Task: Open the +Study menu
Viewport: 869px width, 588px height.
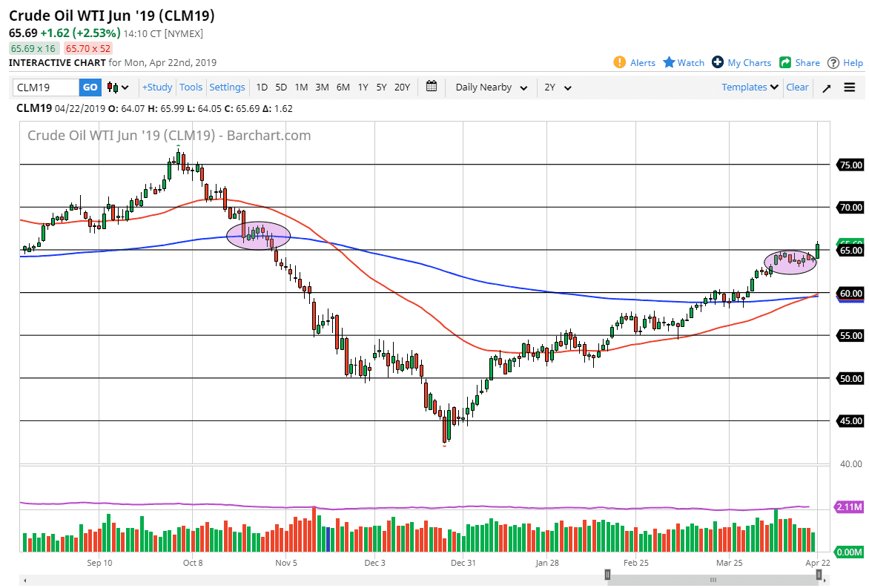Action: pyautogui.click(x=157, y=87)
